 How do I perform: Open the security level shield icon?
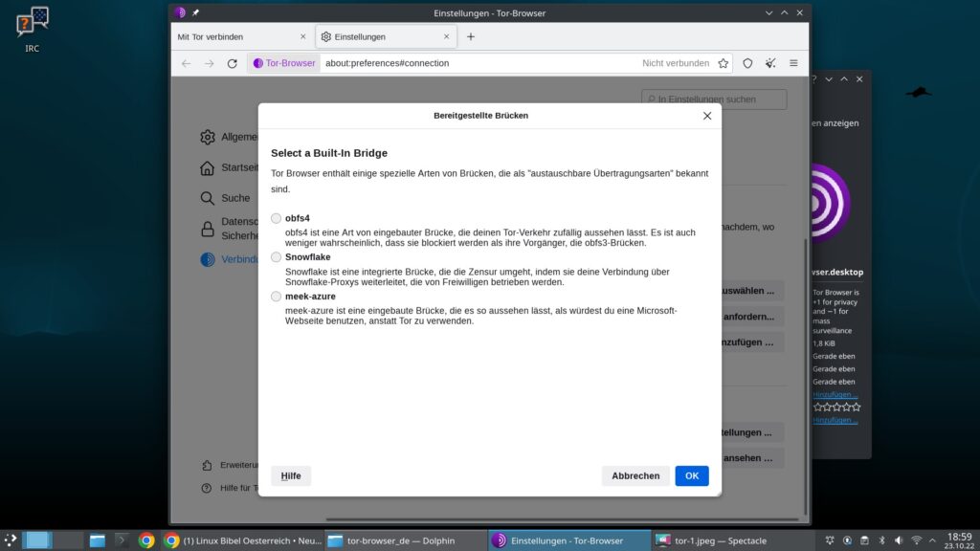747,63
